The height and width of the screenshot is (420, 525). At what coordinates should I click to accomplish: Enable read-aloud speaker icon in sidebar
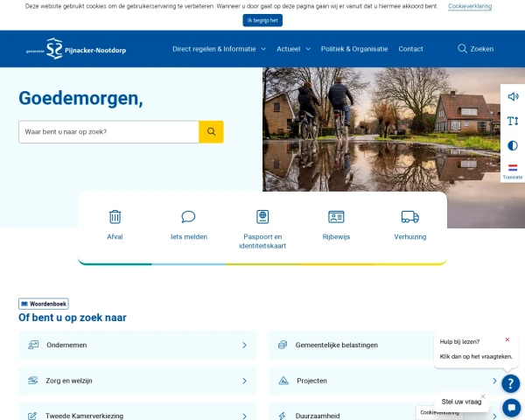pyautogui.click(x=513, y=96)
